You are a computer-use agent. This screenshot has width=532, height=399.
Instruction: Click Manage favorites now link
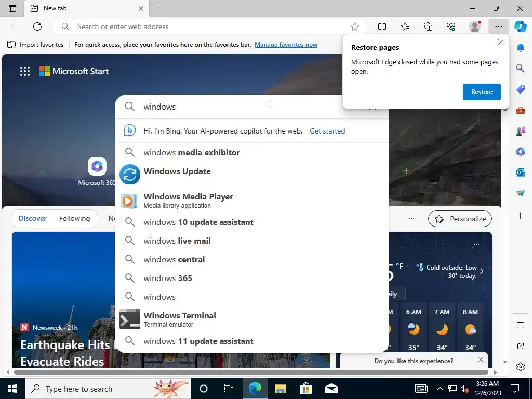pyautogui.click(x=286, y=45)
